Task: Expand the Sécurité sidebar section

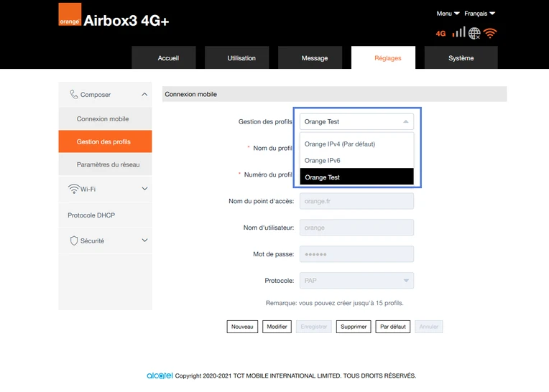Action: click(144, 241)
